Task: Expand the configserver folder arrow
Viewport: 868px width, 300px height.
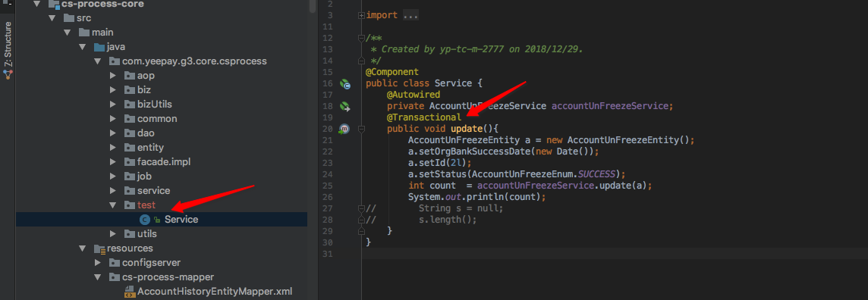Action: coord(97,262)
